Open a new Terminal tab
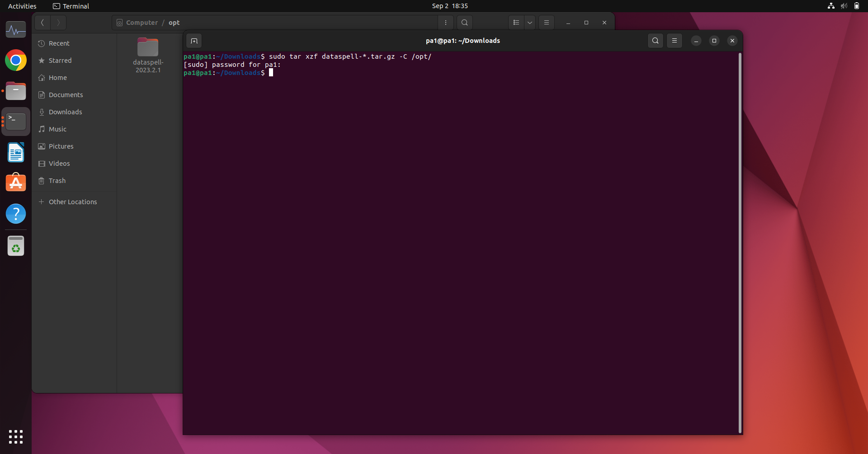This screenshot has width=868, height=454. (194, 41)
